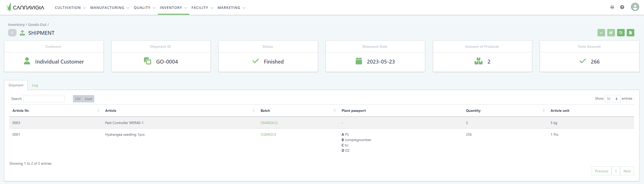644x184 pixels.
Task: Click the Cannavigia logo
Action: (25, 7)
